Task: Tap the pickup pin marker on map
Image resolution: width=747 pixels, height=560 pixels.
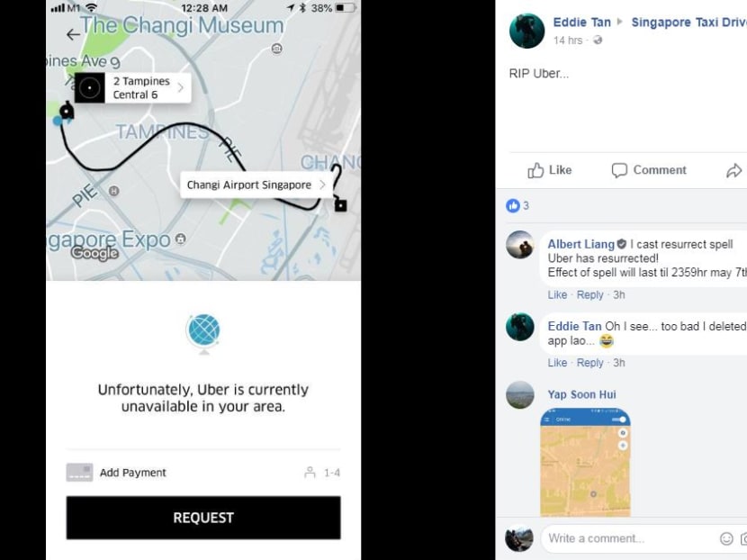Action: tap(67, 111)
